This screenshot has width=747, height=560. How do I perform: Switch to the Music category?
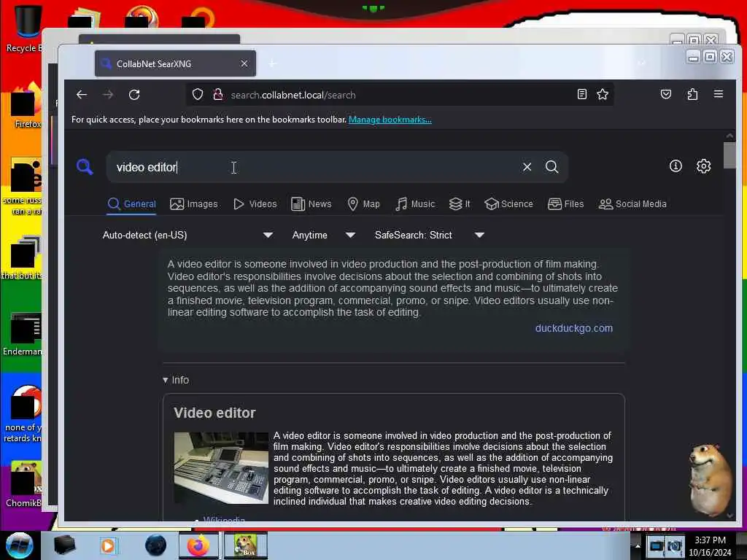415,204
